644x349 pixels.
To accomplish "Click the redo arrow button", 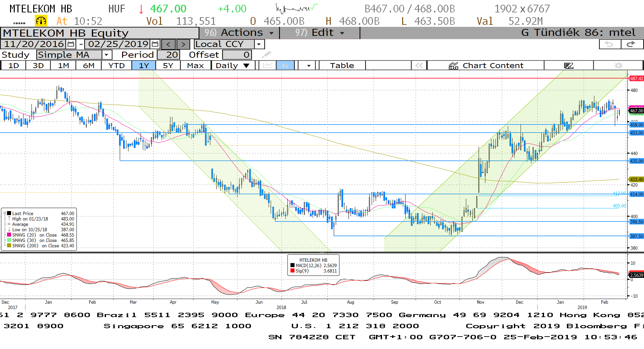I will pos(631,44).
